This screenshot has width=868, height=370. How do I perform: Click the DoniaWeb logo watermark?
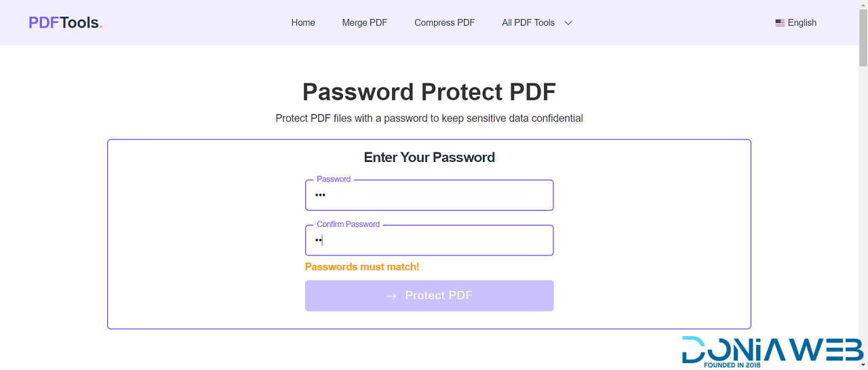point(772,351)
